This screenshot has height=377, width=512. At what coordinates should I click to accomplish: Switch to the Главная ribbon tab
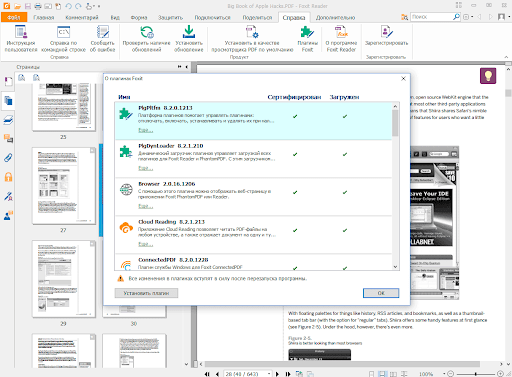pos(44,17)
